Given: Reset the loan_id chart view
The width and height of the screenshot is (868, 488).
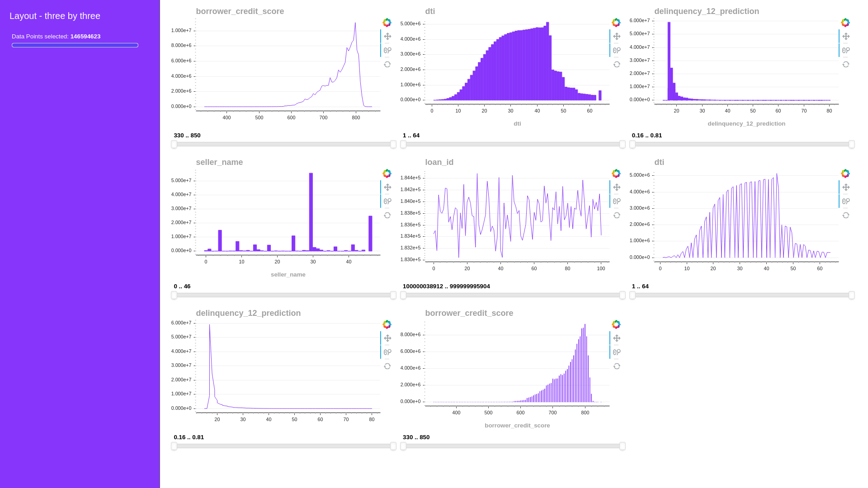Looking at the screenshot, I should [617, 216].
